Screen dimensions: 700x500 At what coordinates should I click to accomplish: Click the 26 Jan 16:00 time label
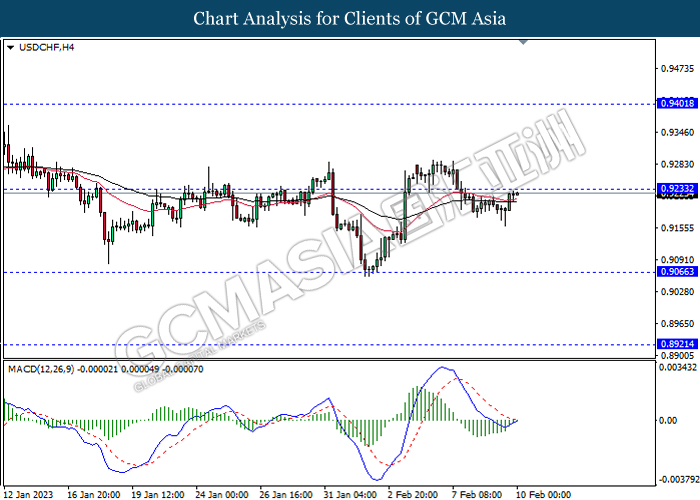point(286,495)
